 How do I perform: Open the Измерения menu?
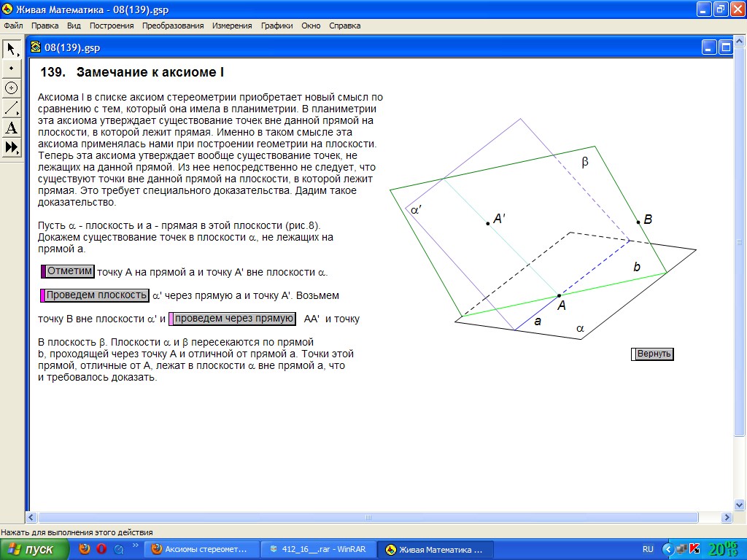tap(232, 26)
